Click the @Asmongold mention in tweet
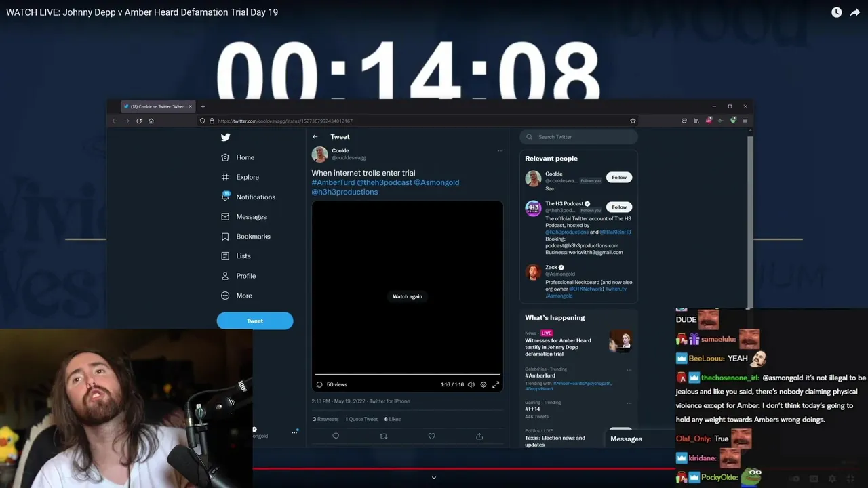Viewport: 868px width, 488px height. 437,182
